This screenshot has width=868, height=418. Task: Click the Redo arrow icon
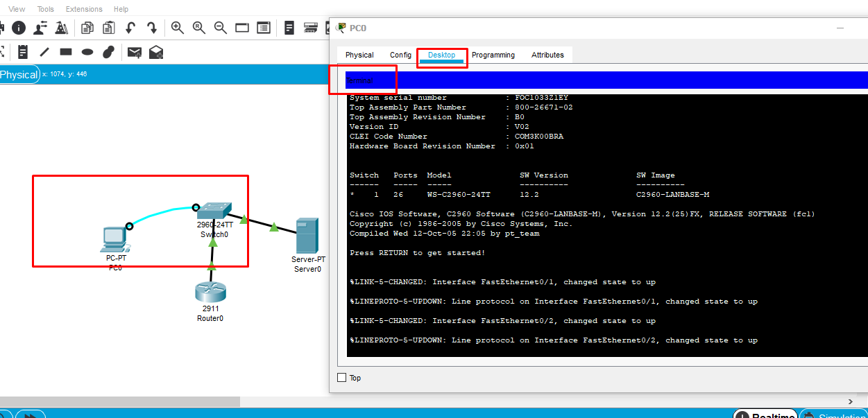[x=153, y=28]
